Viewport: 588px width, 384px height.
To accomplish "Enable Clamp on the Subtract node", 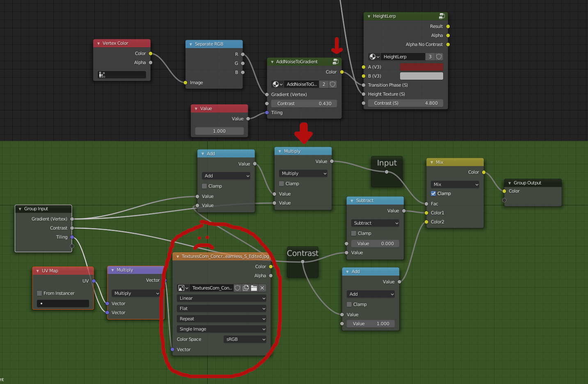I will click(x=354, y=233).
